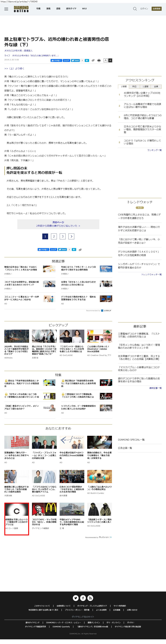Viewport: 166px width, 644px height.
Task: Go to next page using arrow button
Action: click(71, 236)
